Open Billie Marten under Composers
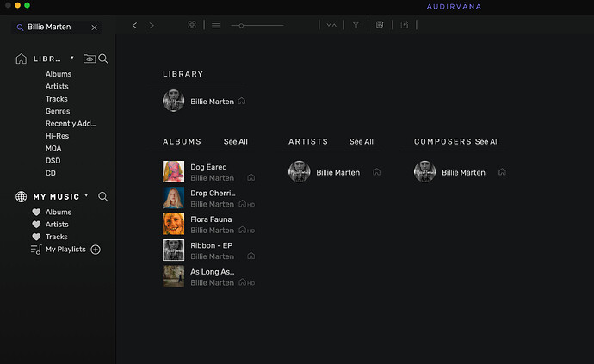The width and height of the screenshot is (594, 364). [x=463, y=173]
